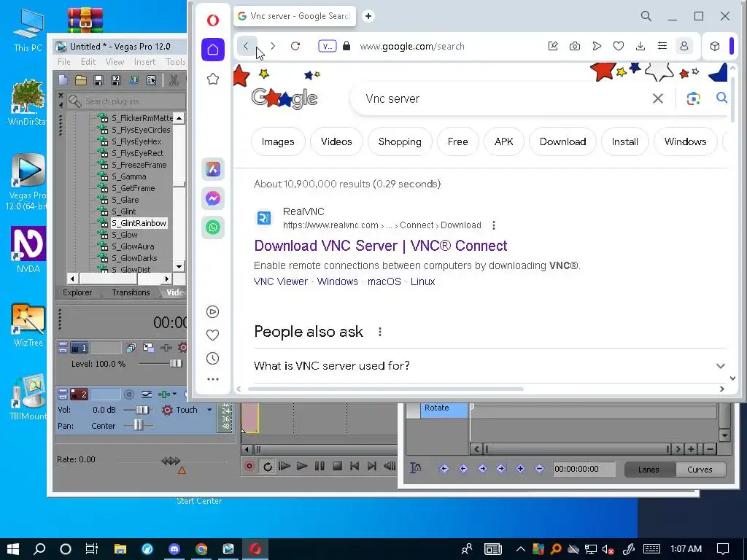Image resolution: width=747 pixels, height=560 pixels.
Task: Collapse plug-in panel with small left arrow
Action: (x=61, y=105)
